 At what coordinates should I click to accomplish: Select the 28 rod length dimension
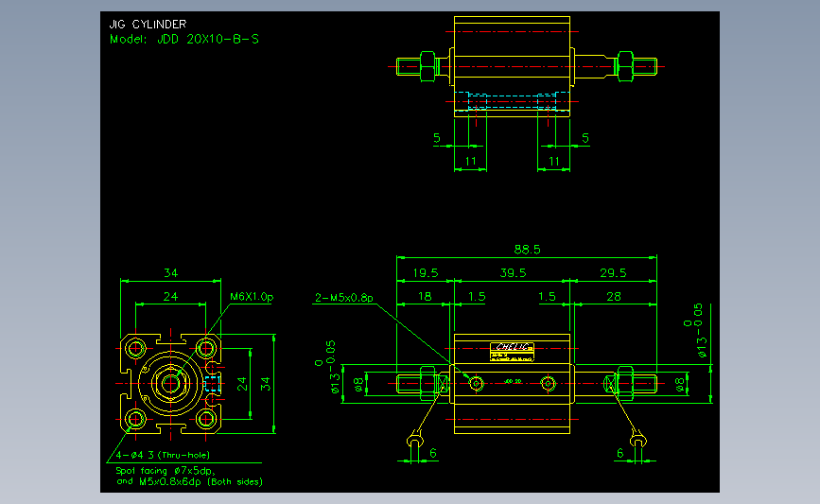[x=614, y=296]
